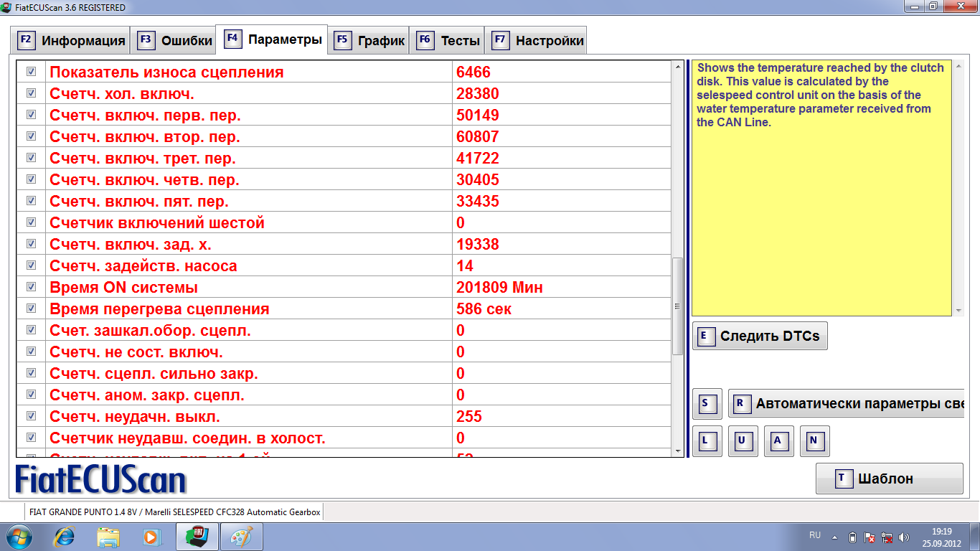The height and width of the screenshot is (551, 980).
Task: Toggle Время ON системы checkbox
Action: [x=31, y=287]
